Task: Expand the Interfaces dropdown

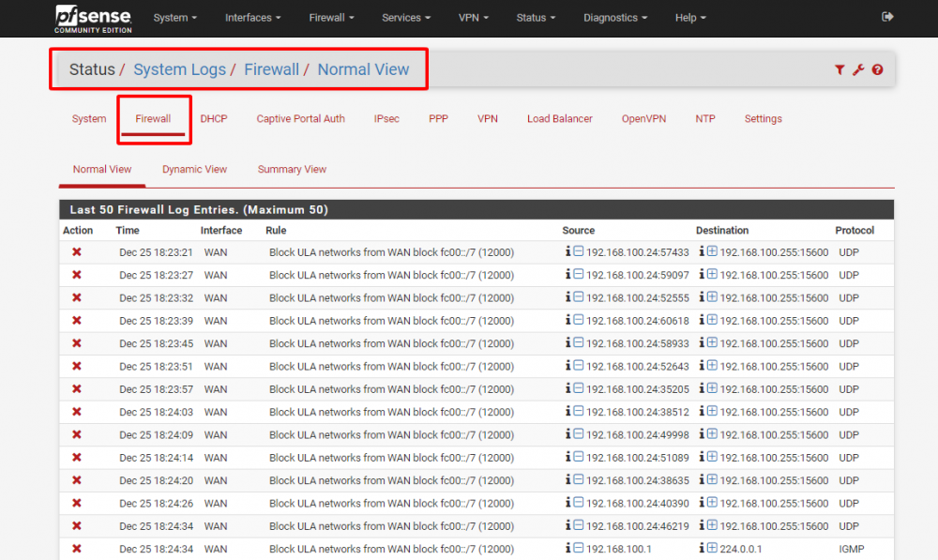Action: click(x=252, y=17)
